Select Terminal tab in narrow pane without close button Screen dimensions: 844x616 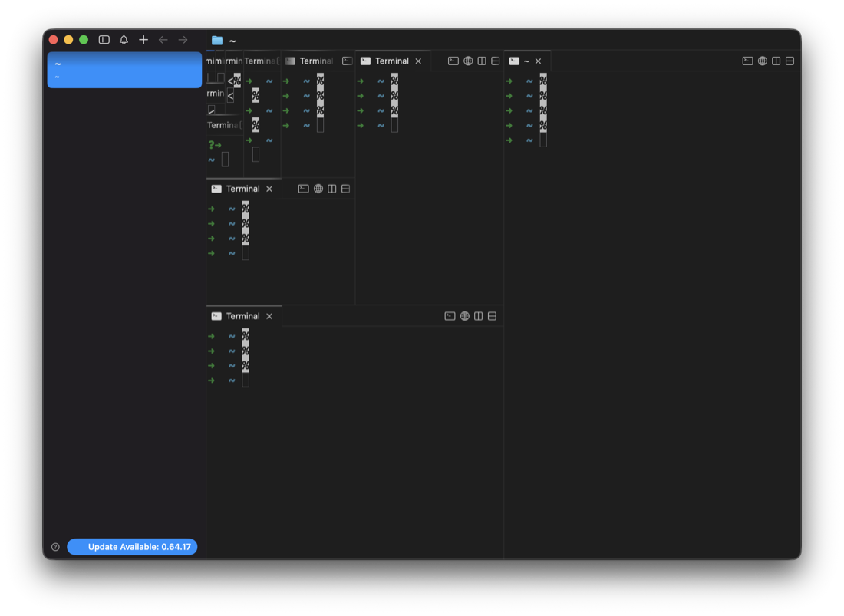coord(310,61)
